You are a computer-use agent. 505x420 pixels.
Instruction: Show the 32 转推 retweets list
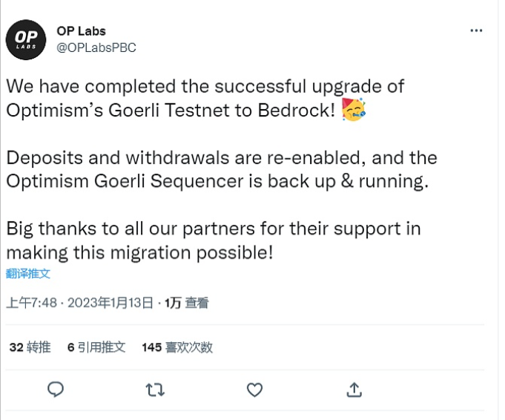pos(30,347)
